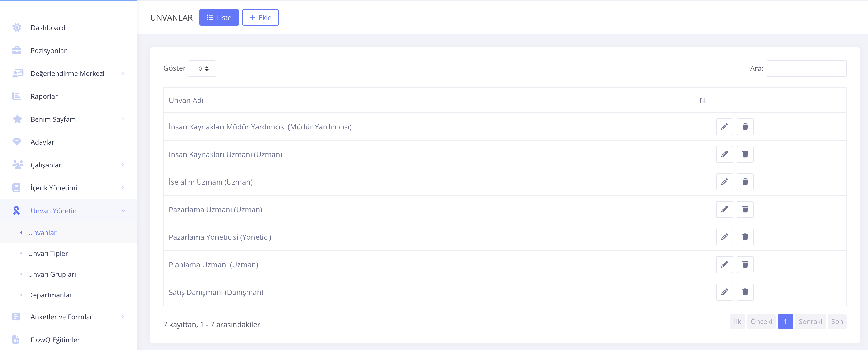Switch to the Liste view button
The height and width of the screenshot is (350, 868).
[219, 17]
